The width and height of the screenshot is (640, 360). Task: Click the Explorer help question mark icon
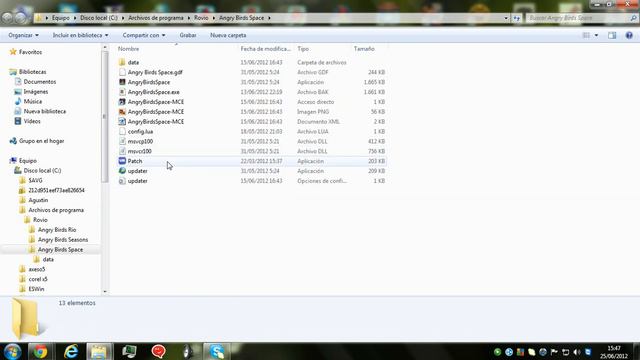[629, 36]
